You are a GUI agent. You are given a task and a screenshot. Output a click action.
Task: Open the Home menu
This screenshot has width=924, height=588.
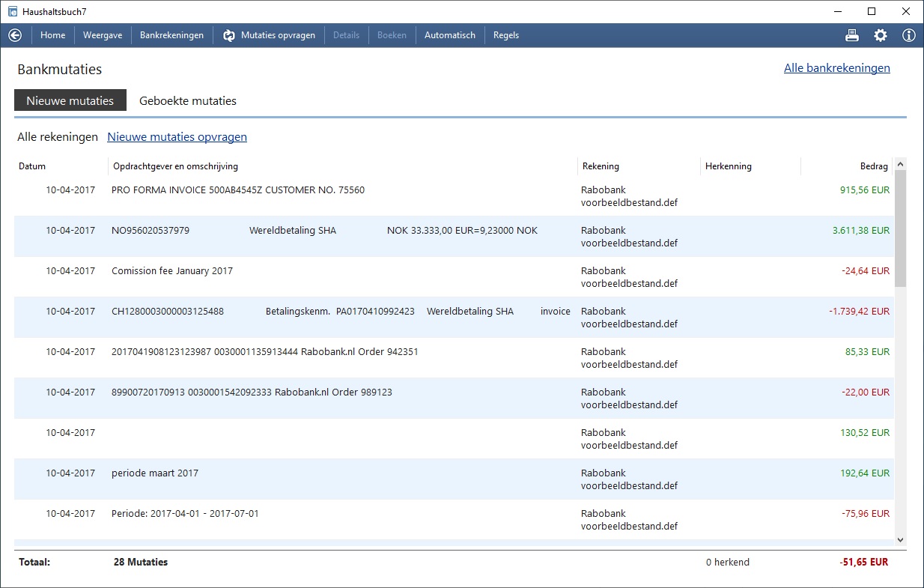(x=52, y=35)
